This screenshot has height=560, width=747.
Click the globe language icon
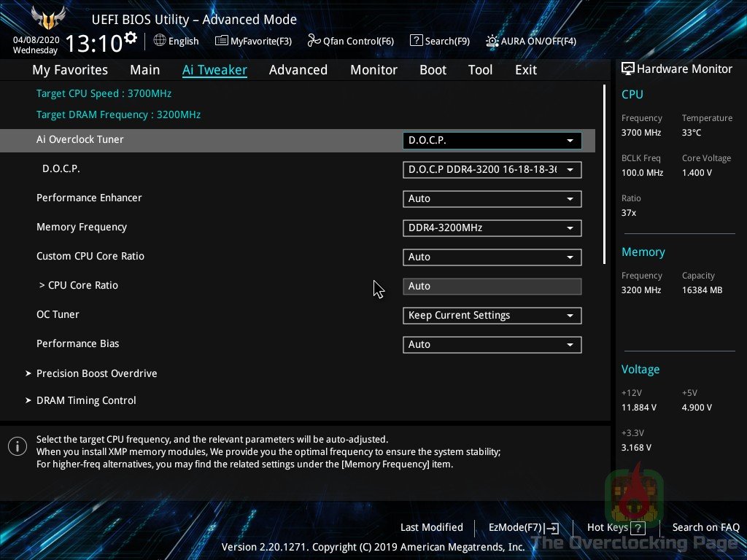coord(160,41)
